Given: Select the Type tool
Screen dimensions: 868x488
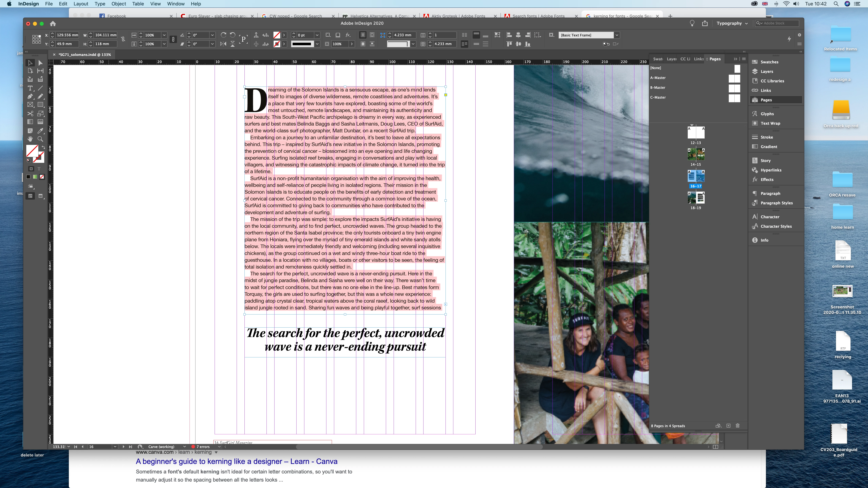Looking at the screenshot, I should 30,88.
